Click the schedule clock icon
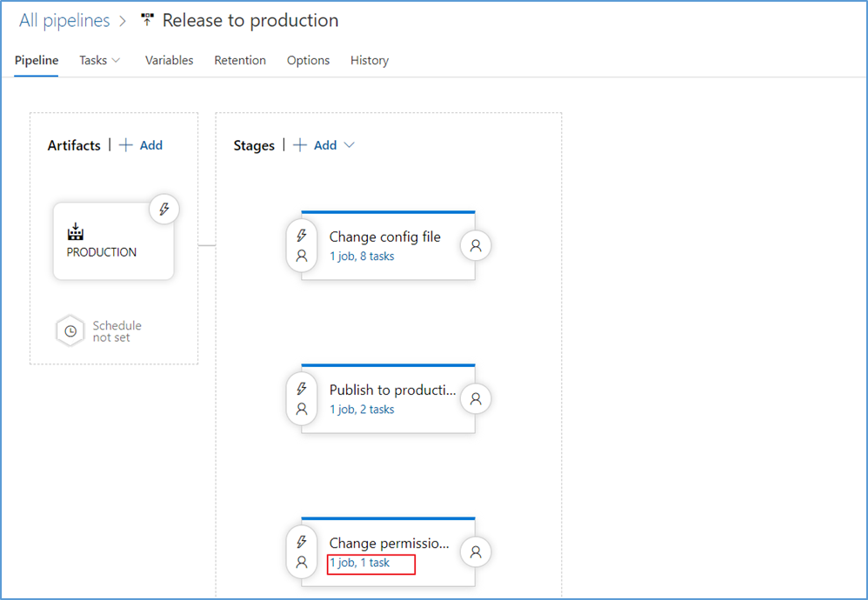 (70, 331)
